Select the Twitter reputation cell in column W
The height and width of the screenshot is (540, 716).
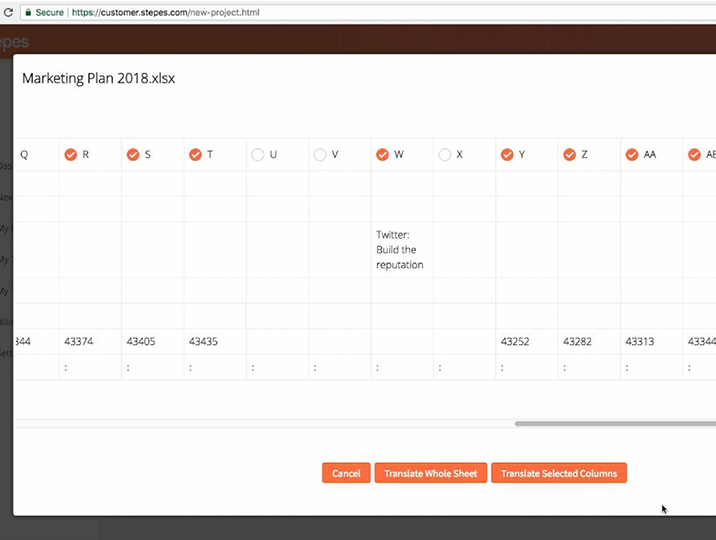click(400, 250)
